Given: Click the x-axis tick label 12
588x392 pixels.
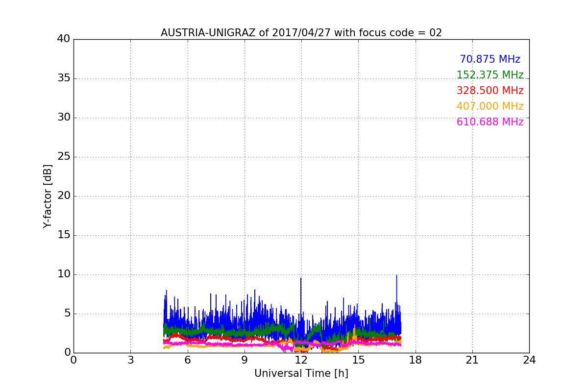Looking at the screenshot, I should (x=301, y=360).
